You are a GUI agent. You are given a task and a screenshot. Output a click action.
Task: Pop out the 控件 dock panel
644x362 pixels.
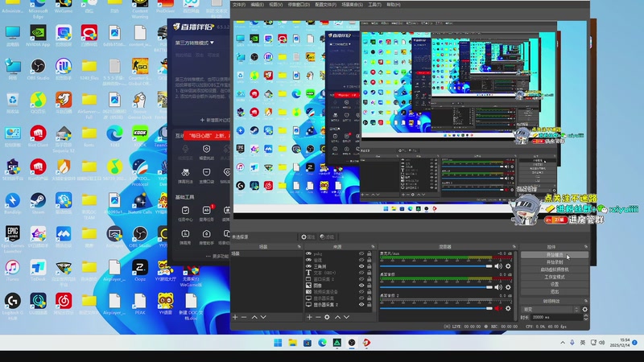[x=586, y=247]
